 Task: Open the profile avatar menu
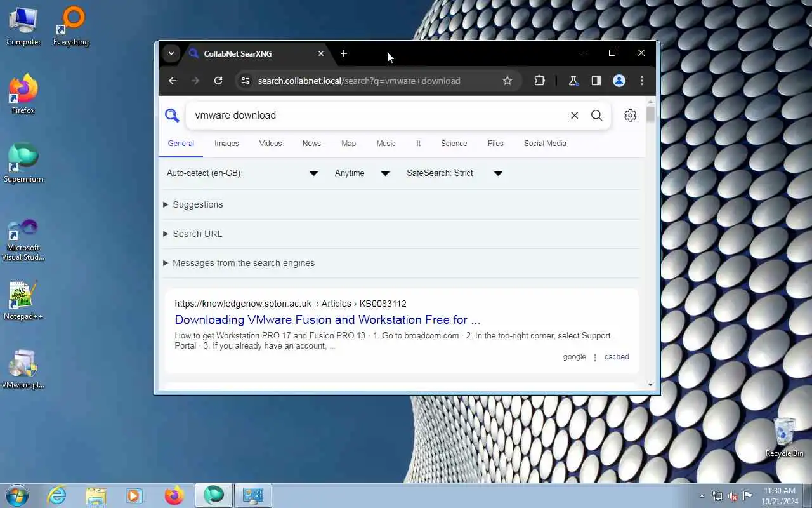pyautogui.click(x=619, y=81)
